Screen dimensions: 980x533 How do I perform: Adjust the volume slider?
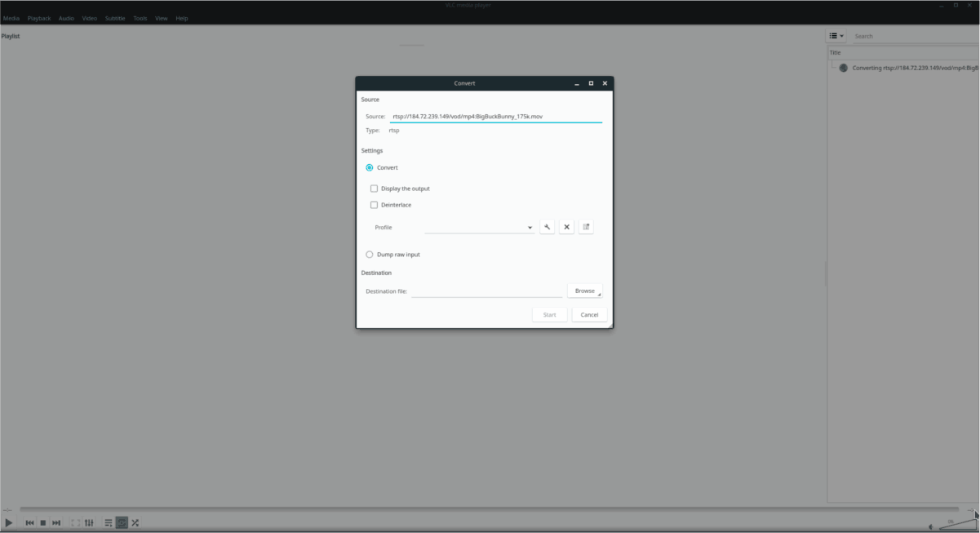957,523
